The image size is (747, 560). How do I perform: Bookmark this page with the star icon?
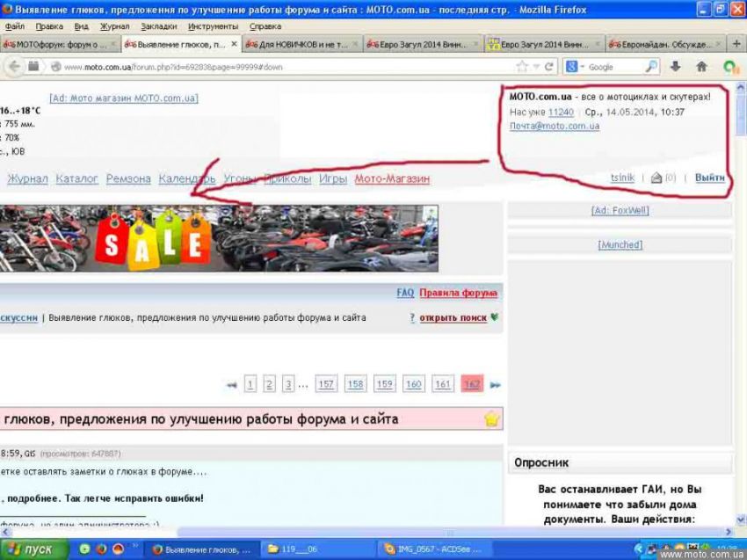coord(522,67)
